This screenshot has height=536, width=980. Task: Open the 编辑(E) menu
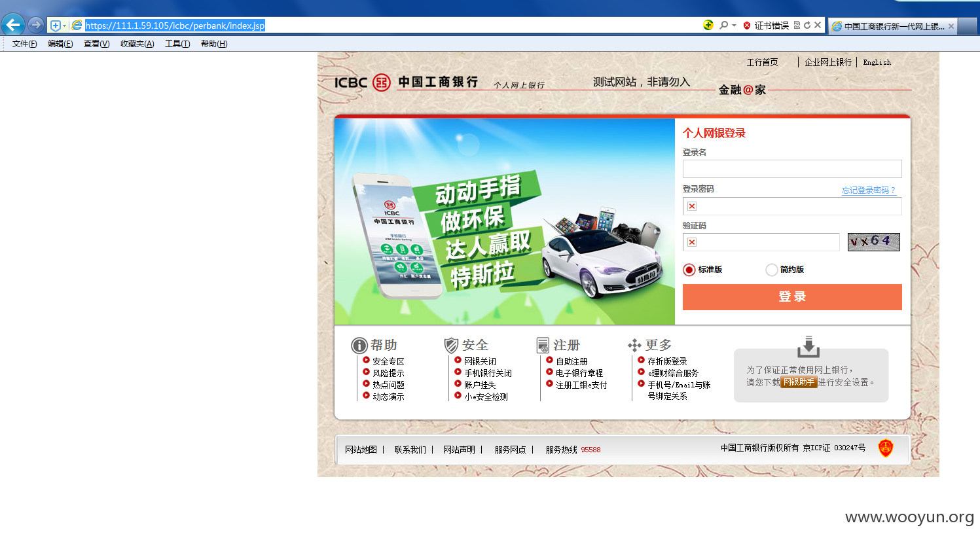(x=60, y=44)
